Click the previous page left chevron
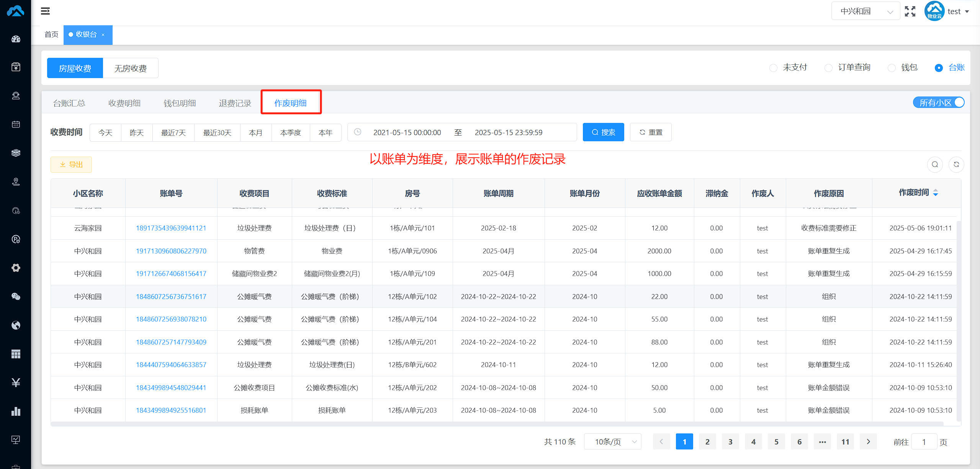Image resolution: width=980 pixels, height=469 pixels. tap(661, 442)
